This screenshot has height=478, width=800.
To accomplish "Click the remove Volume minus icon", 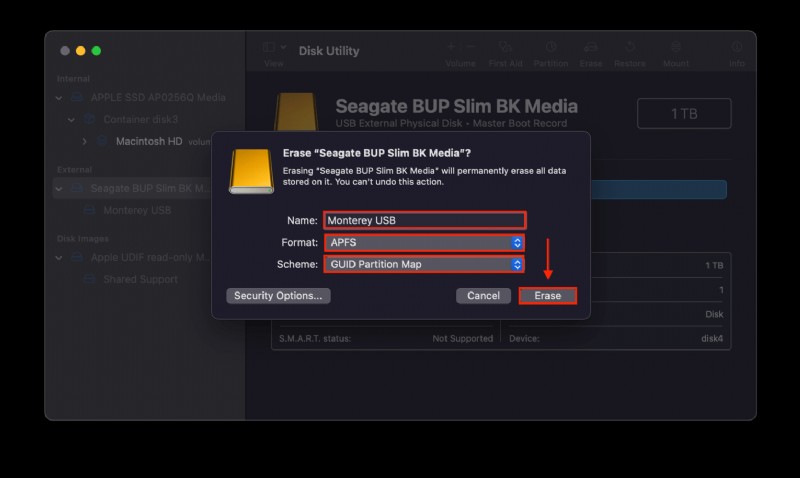I will 471,47.
